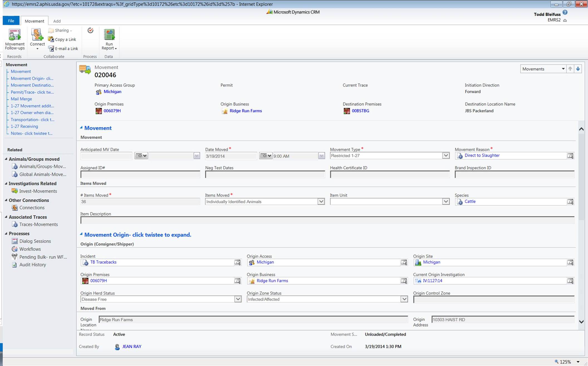Expand the Movements view selector
This screenshot has width=588, height=366.
(563, 69)
